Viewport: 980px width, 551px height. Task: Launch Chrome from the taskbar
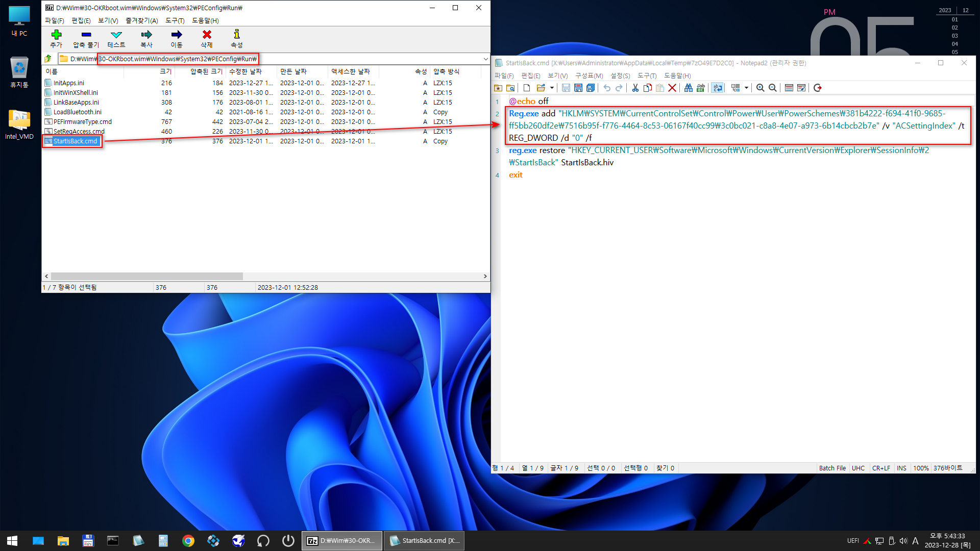coord(188,540)
